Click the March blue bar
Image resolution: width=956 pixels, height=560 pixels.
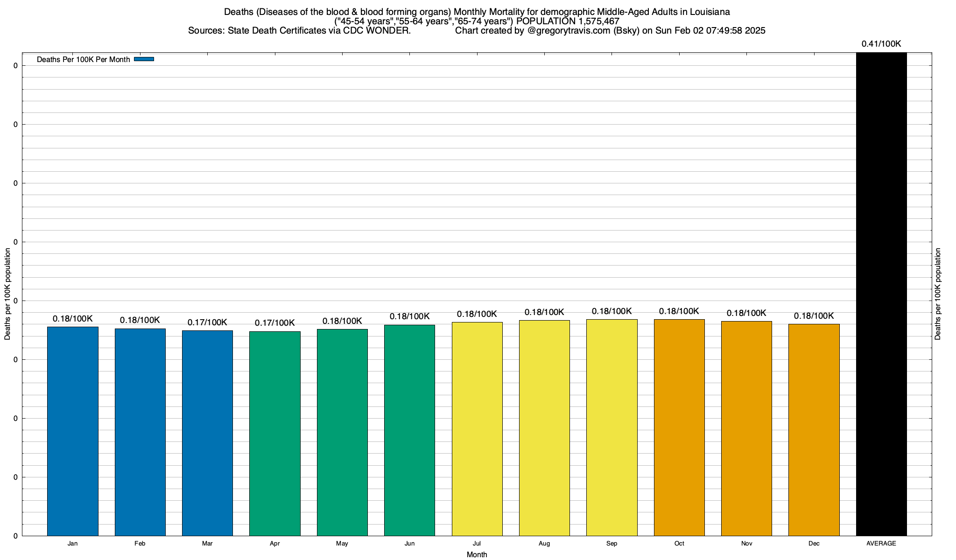click(x=207, y=433)
